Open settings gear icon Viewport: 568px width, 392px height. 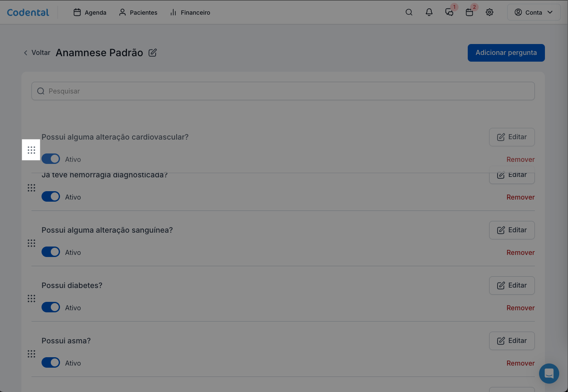click(489, 12)
